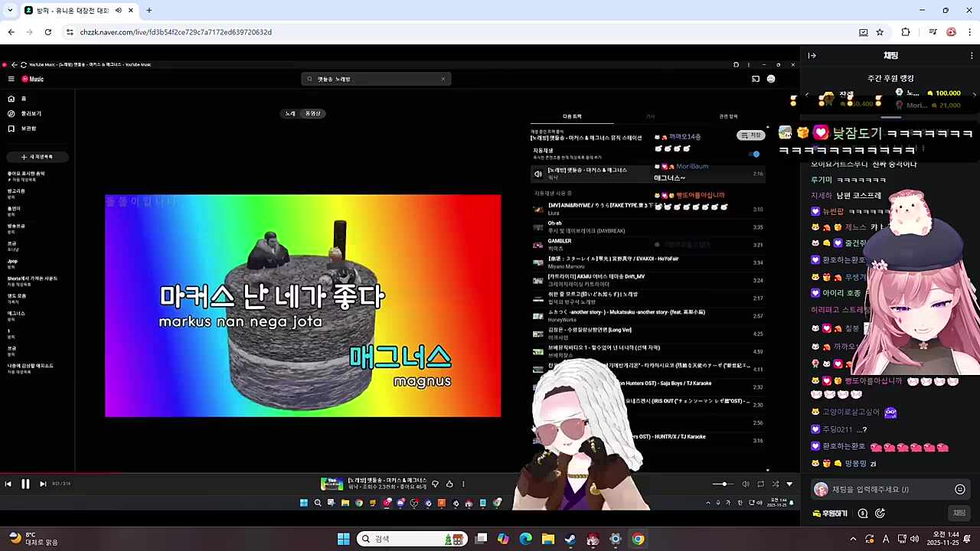Mute the YouTube Music player volume
The image size is (980, 551).
[746, 484]
